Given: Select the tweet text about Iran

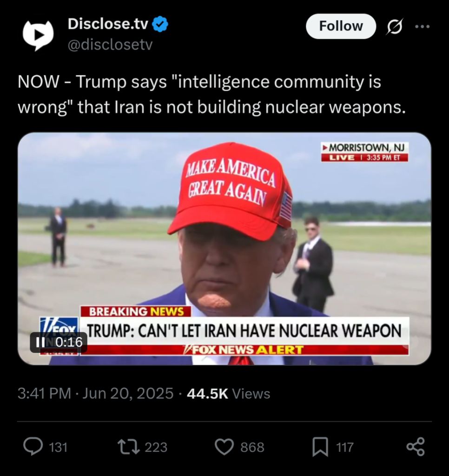Looking at the screenshot, I should pyautogui.click(x=211, y=94).
